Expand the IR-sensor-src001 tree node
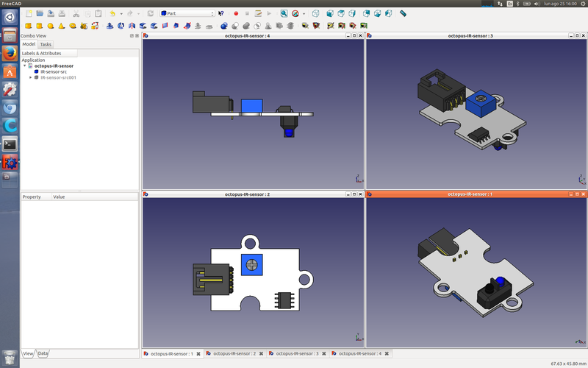Screen dimensions: 588x368 30,77
